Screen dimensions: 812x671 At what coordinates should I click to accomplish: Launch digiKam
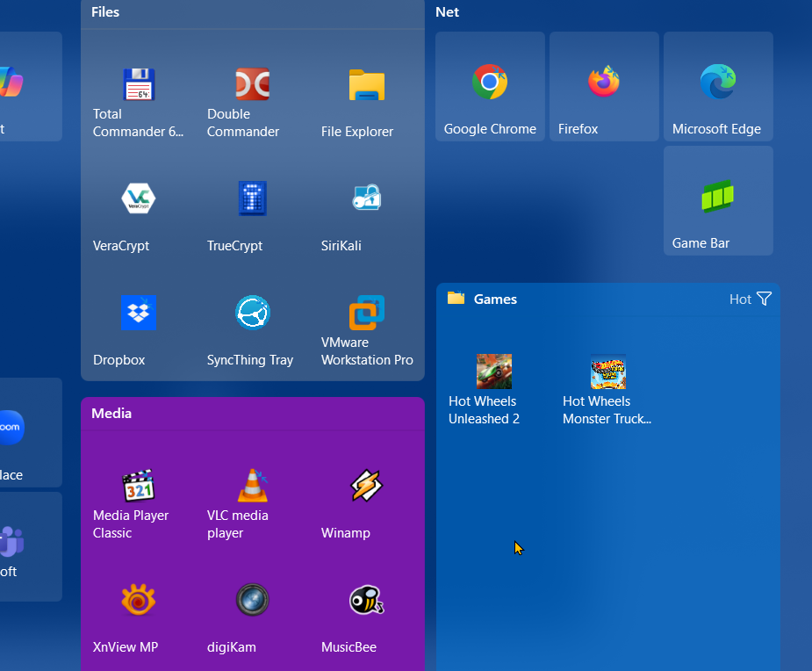coord(253,615)
